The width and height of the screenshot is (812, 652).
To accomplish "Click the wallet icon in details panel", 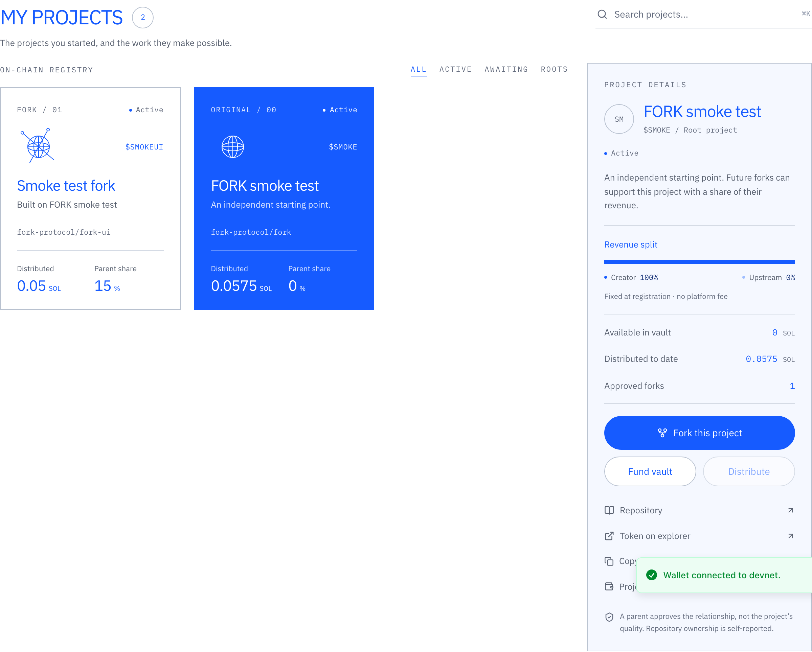I will point(609,586).
